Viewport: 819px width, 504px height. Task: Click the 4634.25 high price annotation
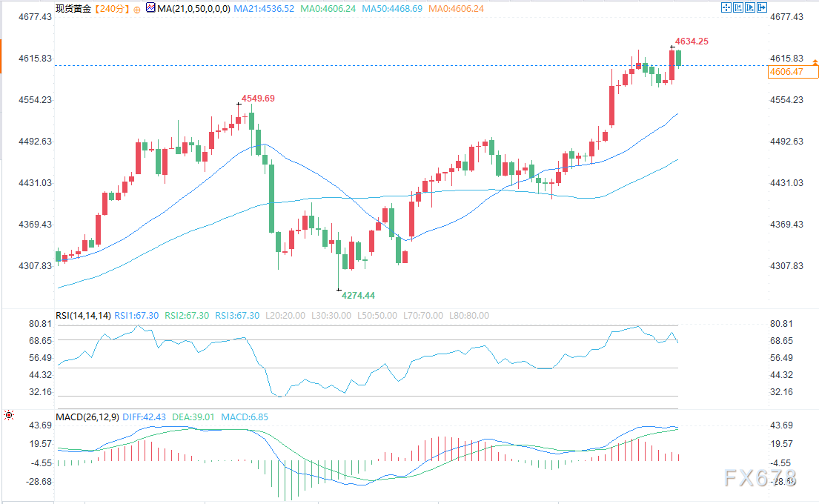[x=692, y=42]
